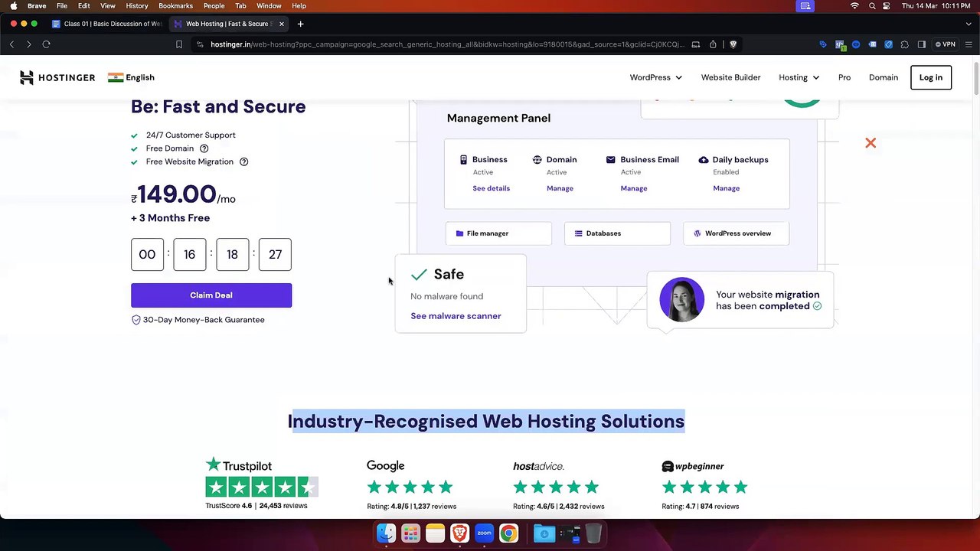Open Zoom from the dock
Viewport: 980px width, 551px height.
484,533
